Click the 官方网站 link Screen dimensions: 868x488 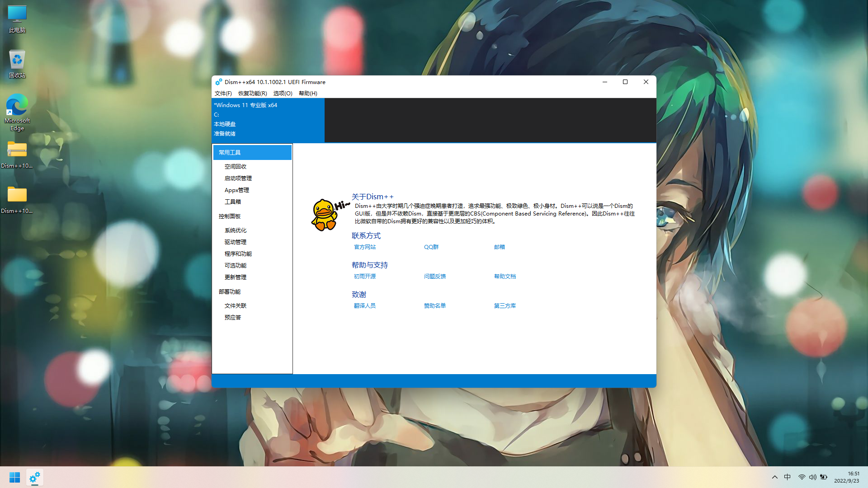tap(365, 247)
